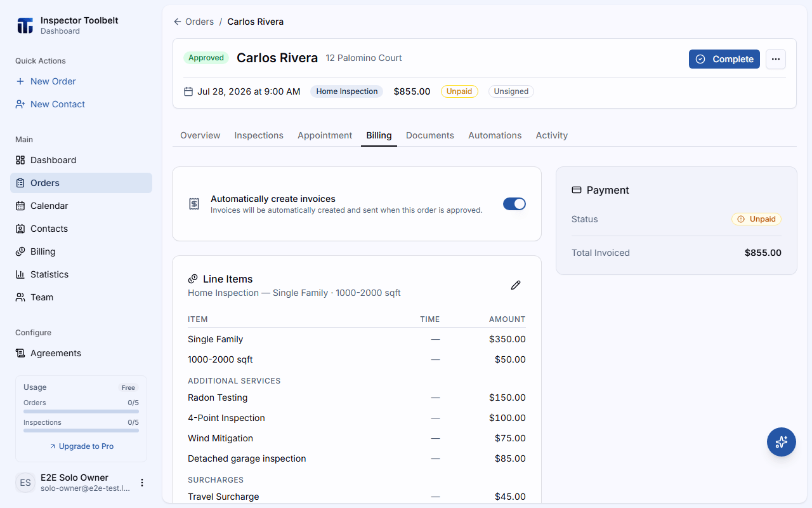Viewport: 812px width, 508px height.
Task: Open the sparkle AI assistant button
Action: click(782, 442)
